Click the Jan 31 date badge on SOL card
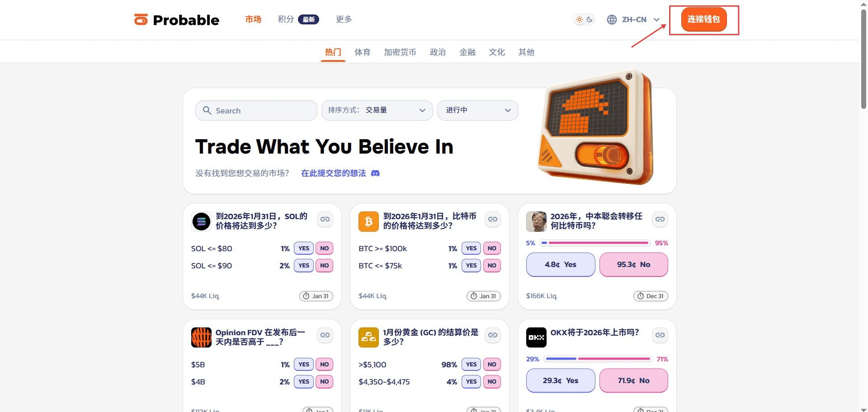Image resolution: width=868 pixels, height=412 pixels. pyautogui.click(x=316, y=296)
